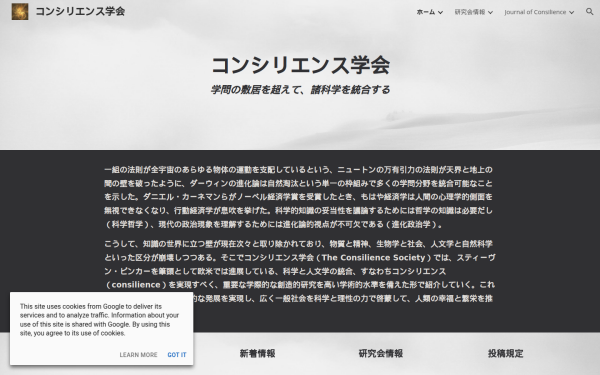The image size is (600, 375).
Task: Click the site logo image
Action: coord(20,11)
